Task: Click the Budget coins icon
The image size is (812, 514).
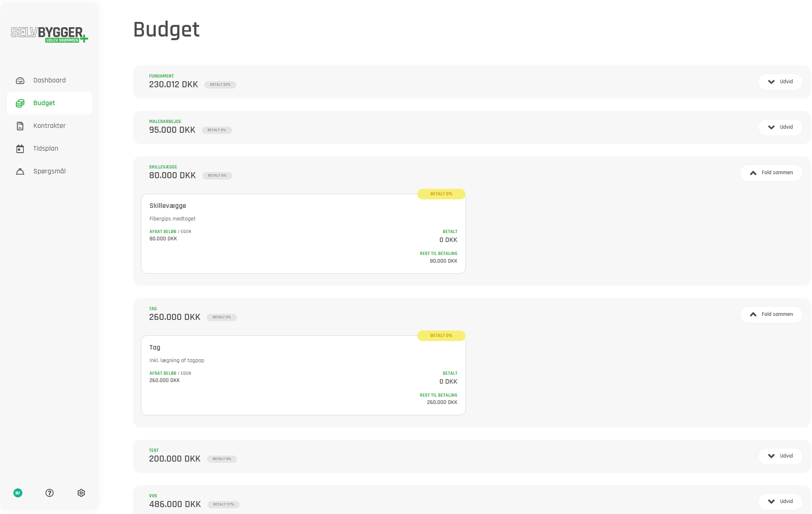Action: pyautogui.click(x=20, y=103)
